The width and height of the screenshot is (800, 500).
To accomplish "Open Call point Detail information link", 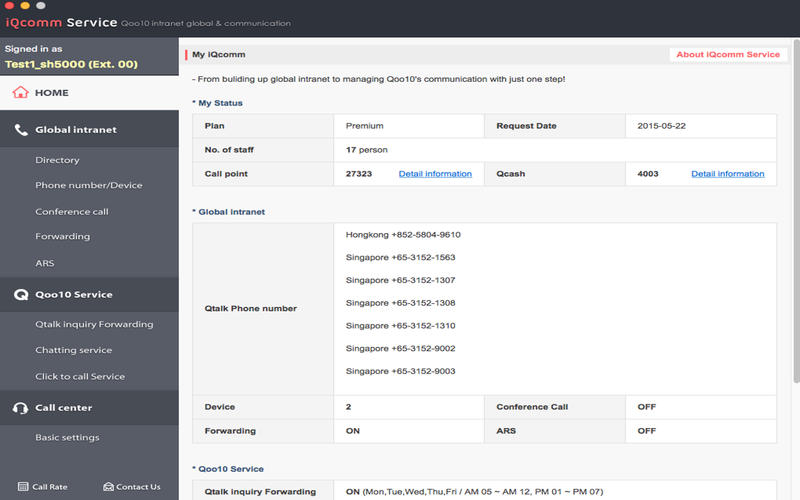I will [x=435, y=174].
